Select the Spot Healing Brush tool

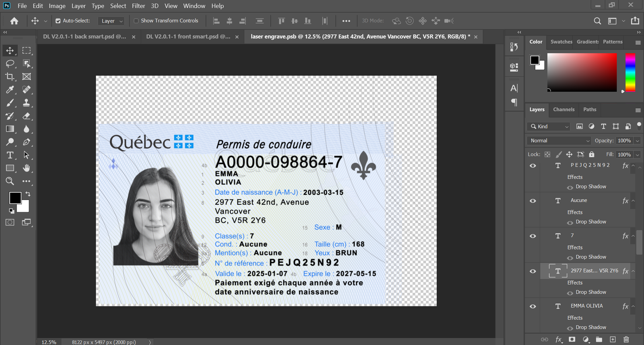coord(27,90)
